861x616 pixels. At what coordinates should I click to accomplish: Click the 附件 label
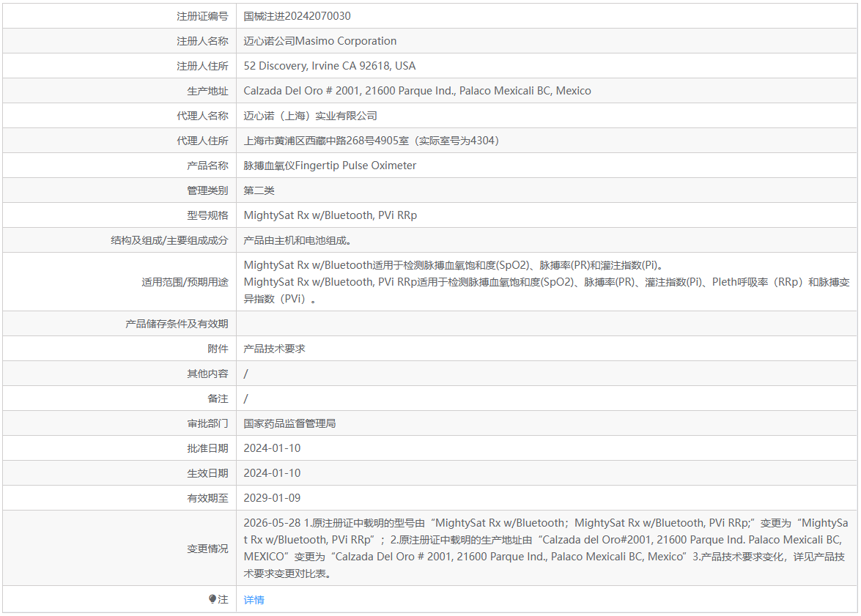tap(218, 349)
